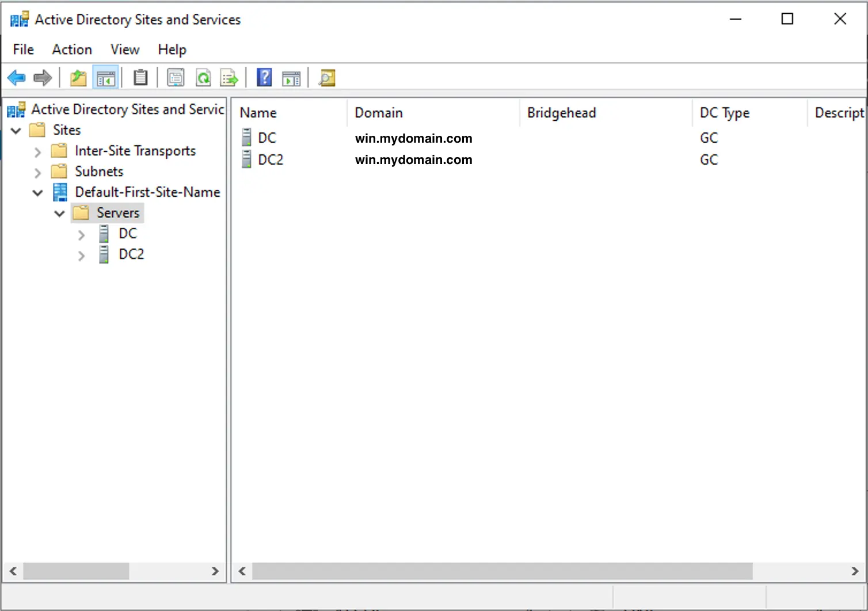Click the Description column header
Screen dimensions: 868x611
point(836,113)
